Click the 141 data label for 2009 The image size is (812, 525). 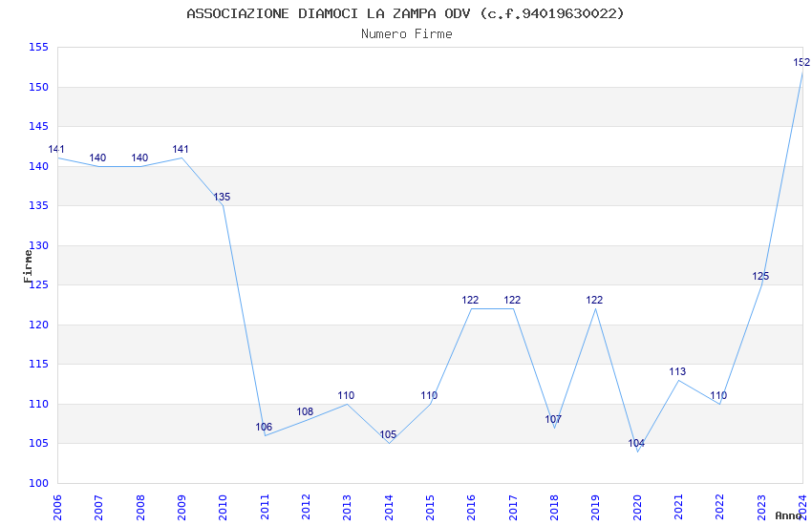181,150
